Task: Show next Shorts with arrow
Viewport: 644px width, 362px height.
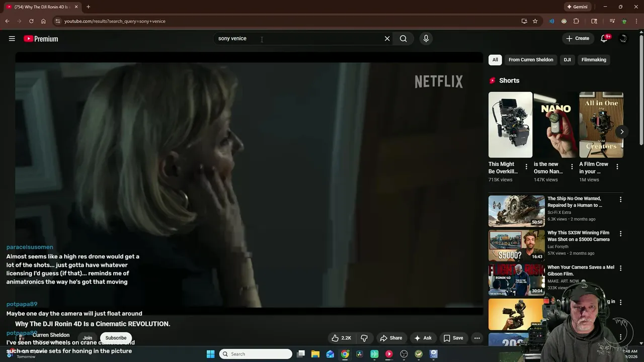Action: [x=622, y=132]
